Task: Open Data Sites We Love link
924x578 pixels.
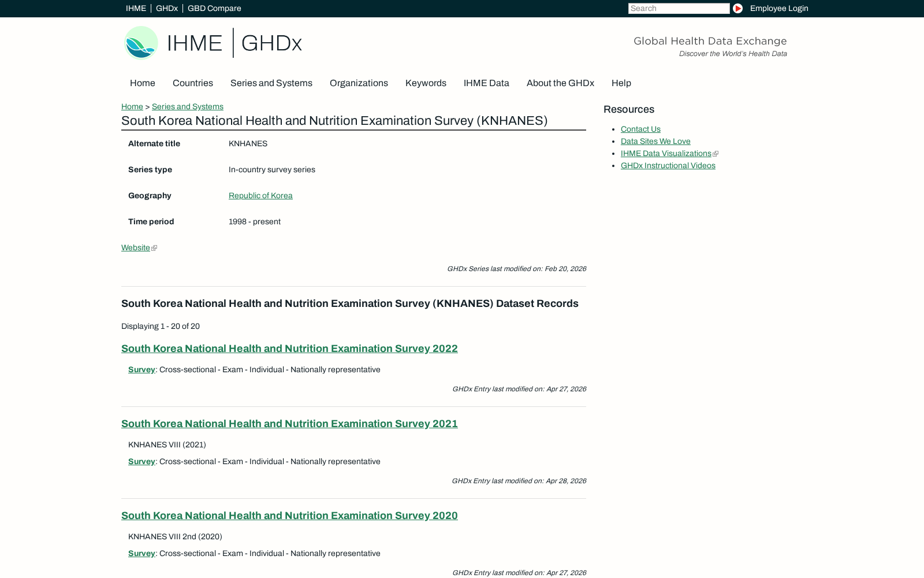Action: click(x=655, y=141)
